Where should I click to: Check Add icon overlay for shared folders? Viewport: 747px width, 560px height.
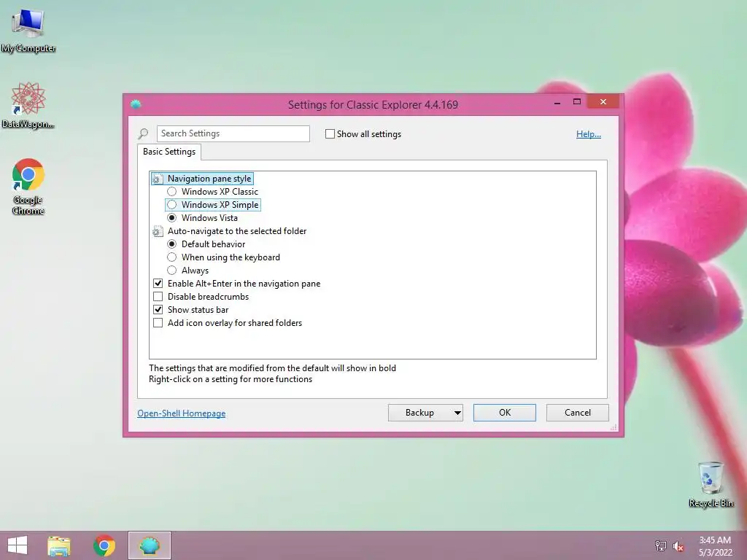click(158, 323)
